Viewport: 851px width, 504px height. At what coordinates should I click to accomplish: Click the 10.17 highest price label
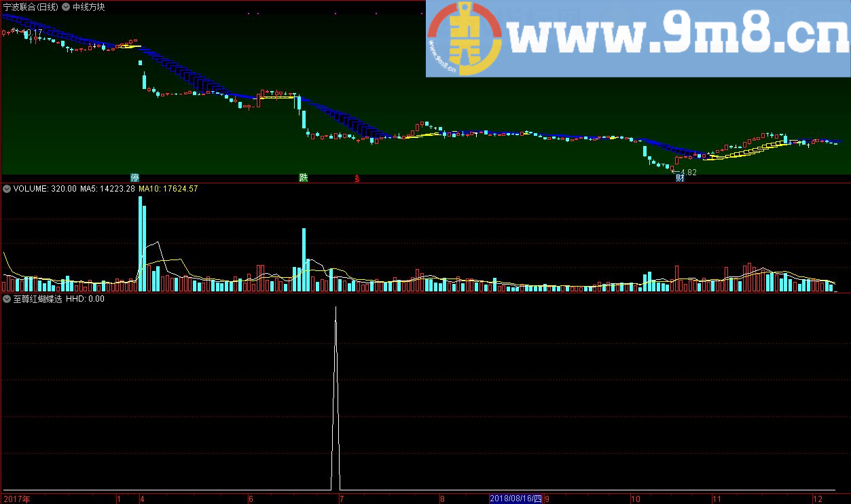(31, 33)
